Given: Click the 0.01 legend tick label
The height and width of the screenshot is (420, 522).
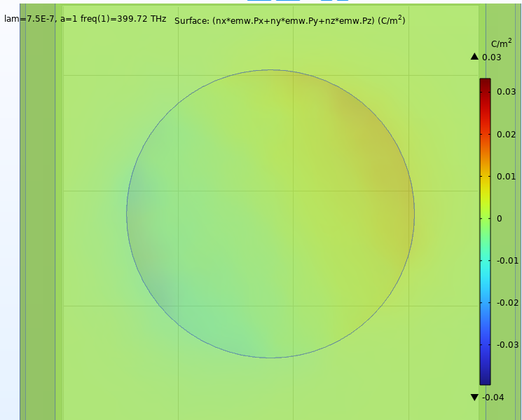Looking at the screenshot, I should [506, 176].
